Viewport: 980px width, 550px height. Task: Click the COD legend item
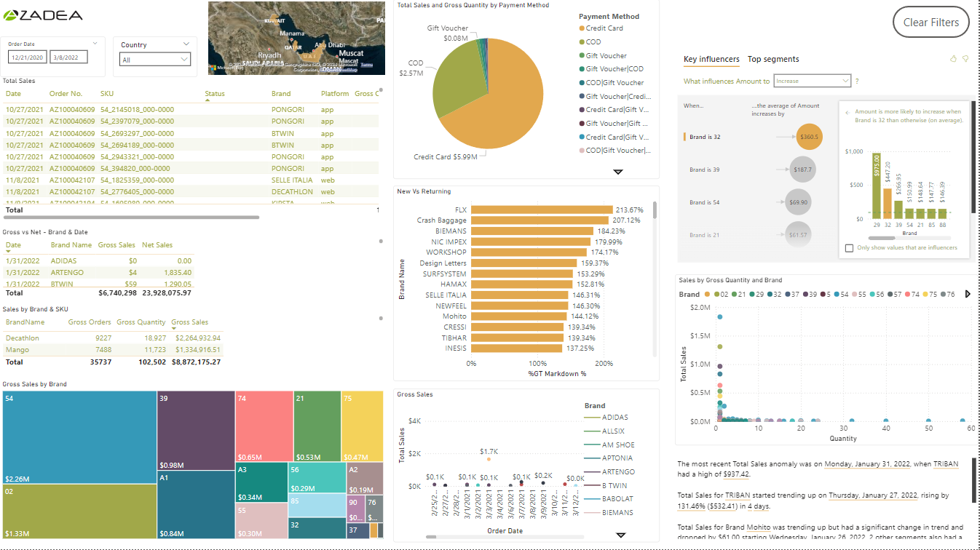click(x=590, y=42)
